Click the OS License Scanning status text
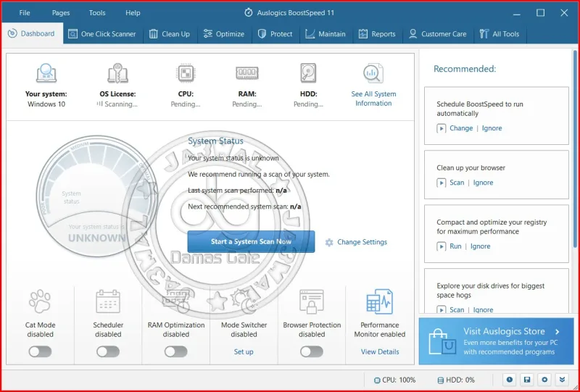580x392 pixels. [x=117, y=104]
